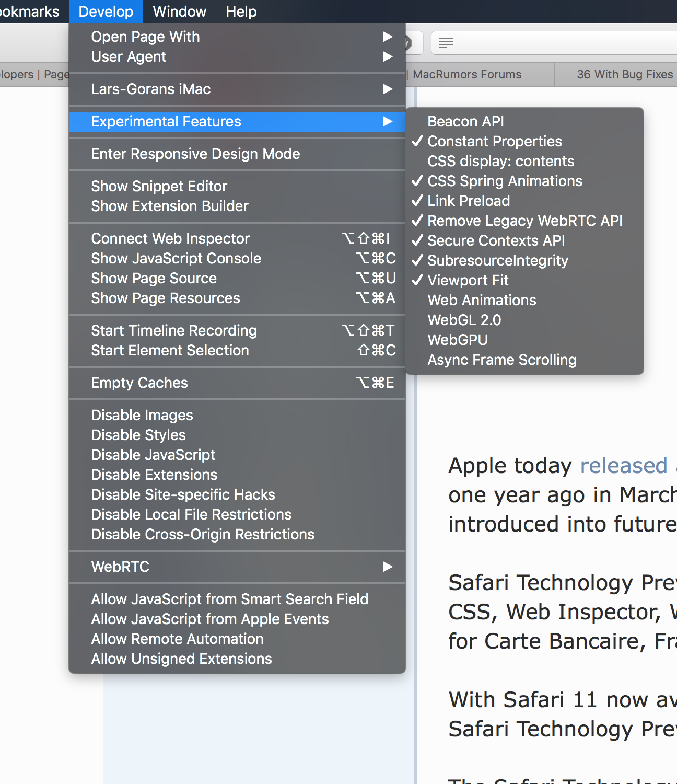Toggle Beacon API experimental feature
Screen dimensions: 677x784
pyautogui.click(x=524, y=121)
